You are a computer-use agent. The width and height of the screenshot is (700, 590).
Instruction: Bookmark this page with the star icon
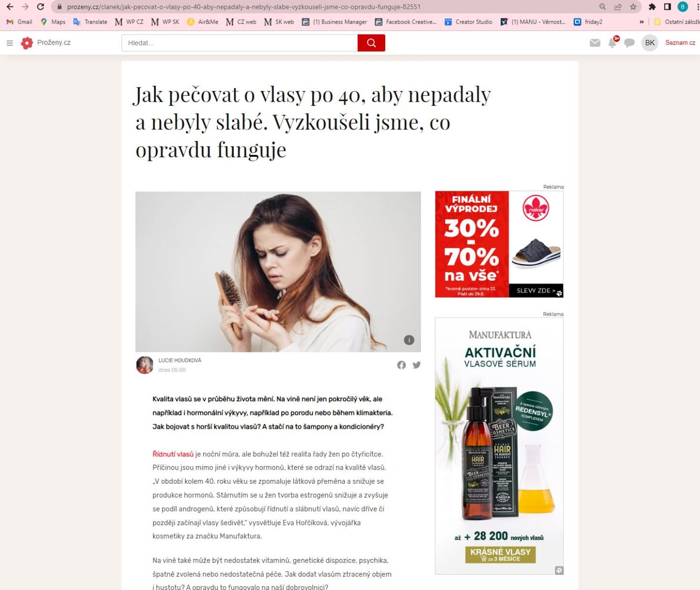(633, 7)
